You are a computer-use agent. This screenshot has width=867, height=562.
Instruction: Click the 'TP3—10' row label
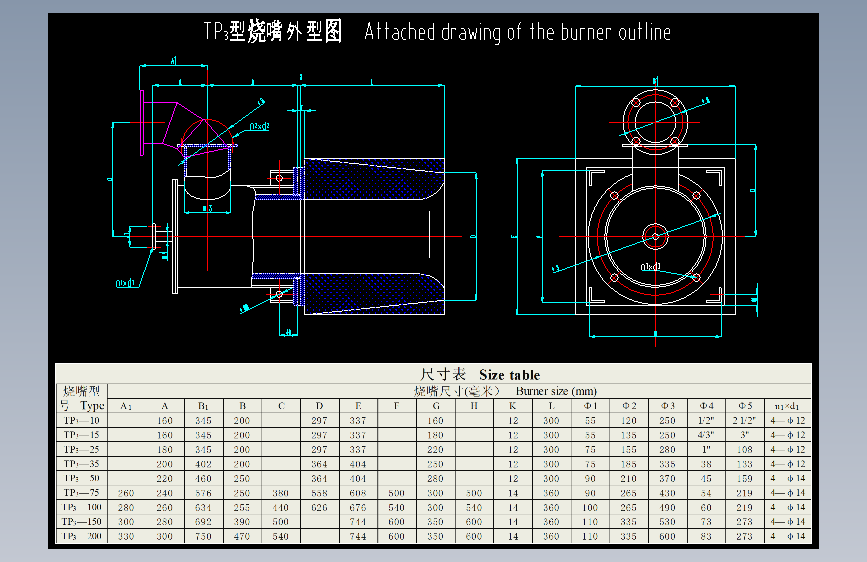[x=81, y=420]
